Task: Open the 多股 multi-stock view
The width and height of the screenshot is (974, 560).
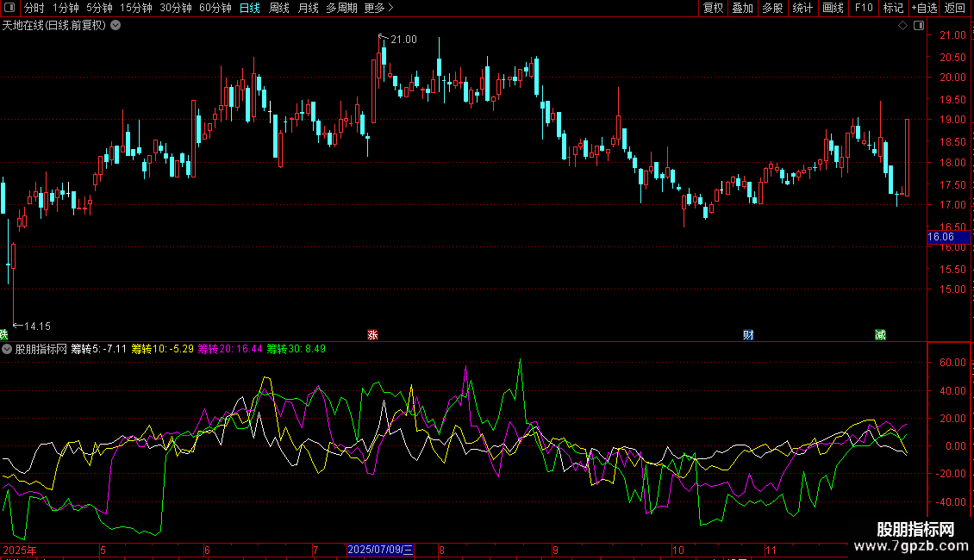Action: [773, 8]
